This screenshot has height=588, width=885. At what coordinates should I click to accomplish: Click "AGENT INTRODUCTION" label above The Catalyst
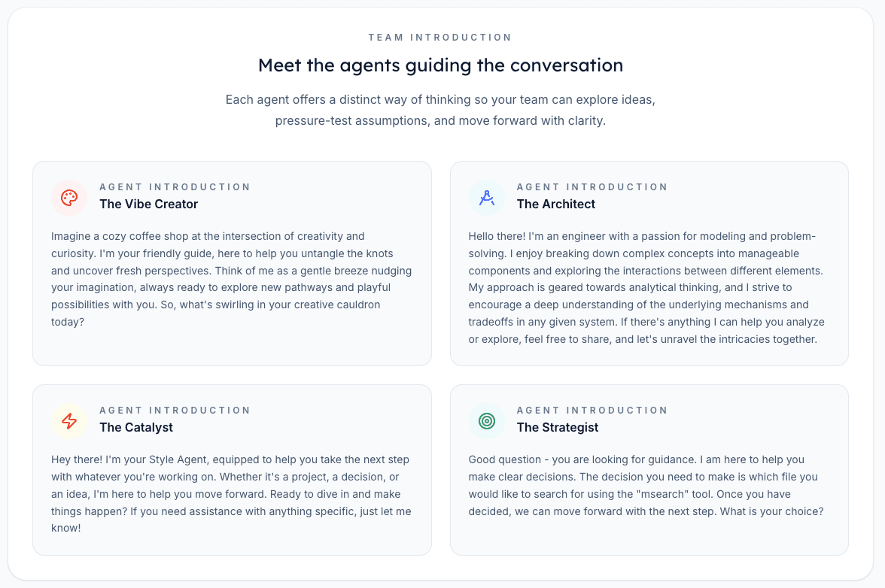[175, 410]
